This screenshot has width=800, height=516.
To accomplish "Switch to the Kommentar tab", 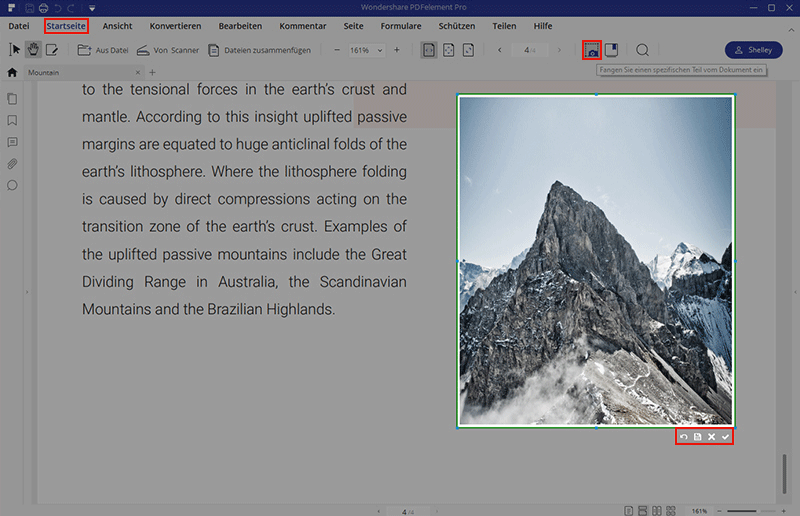I will 302,25.
